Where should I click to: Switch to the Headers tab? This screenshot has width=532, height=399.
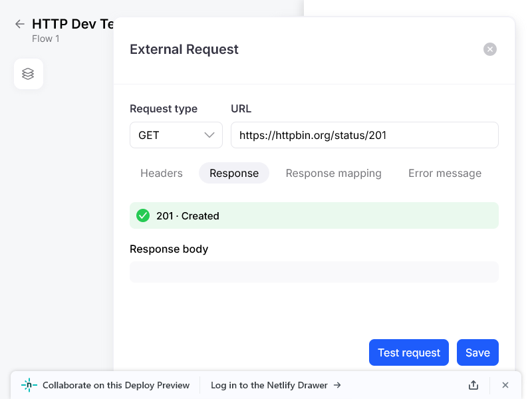pyautogui.click(x=162, y=173)
